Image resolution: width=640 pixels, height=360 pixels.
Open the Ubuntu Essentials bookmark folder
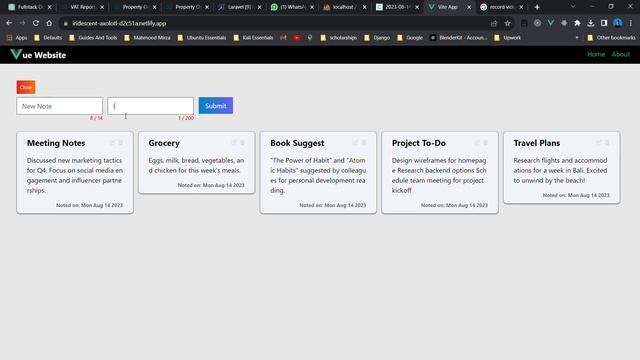(202, 38)
